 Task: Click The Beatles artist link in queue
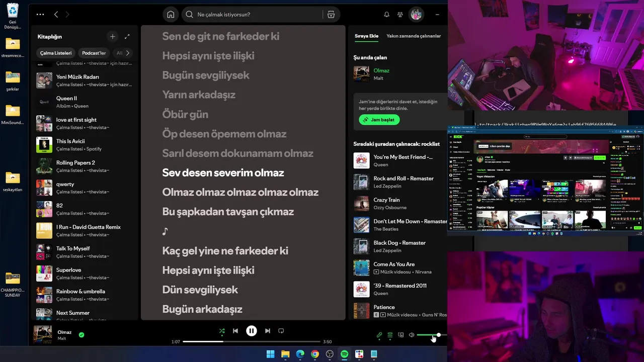(x=386, y=229)
